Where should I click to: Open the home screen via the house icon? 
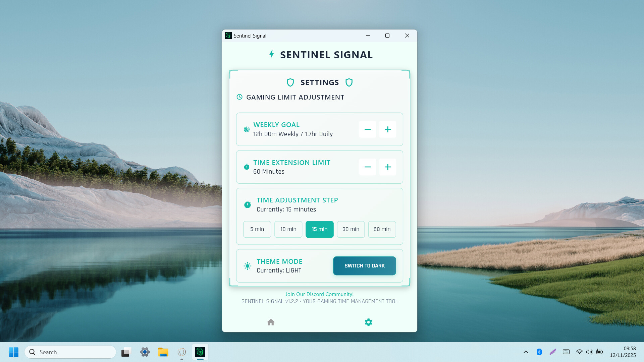tap(271, 322)
